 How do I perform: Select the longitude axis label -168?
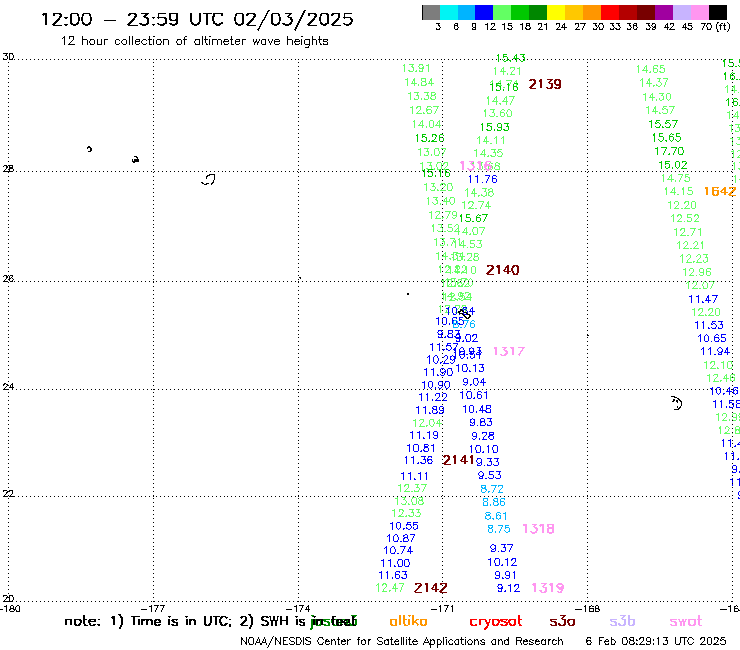tap(588, 609)
